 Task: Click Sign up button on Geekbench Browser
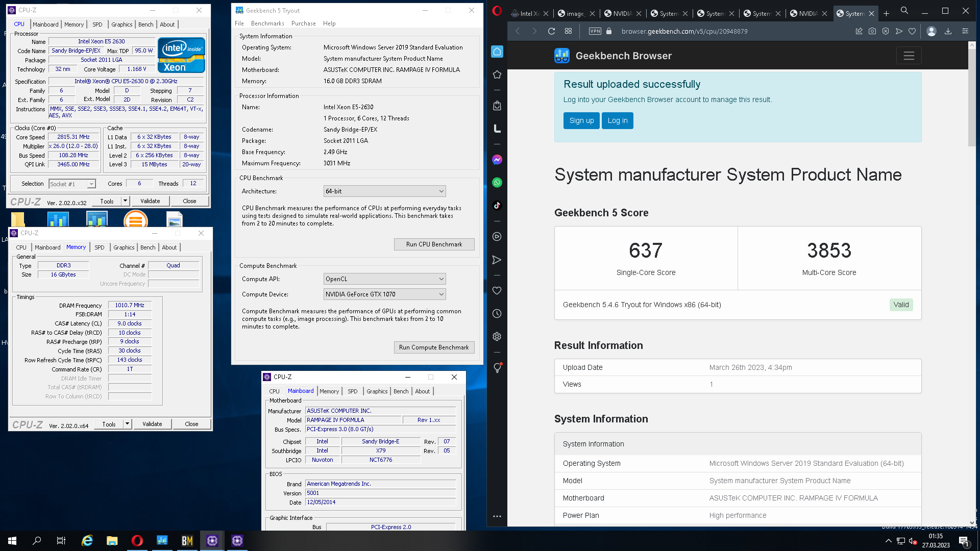tap(582, 121)
